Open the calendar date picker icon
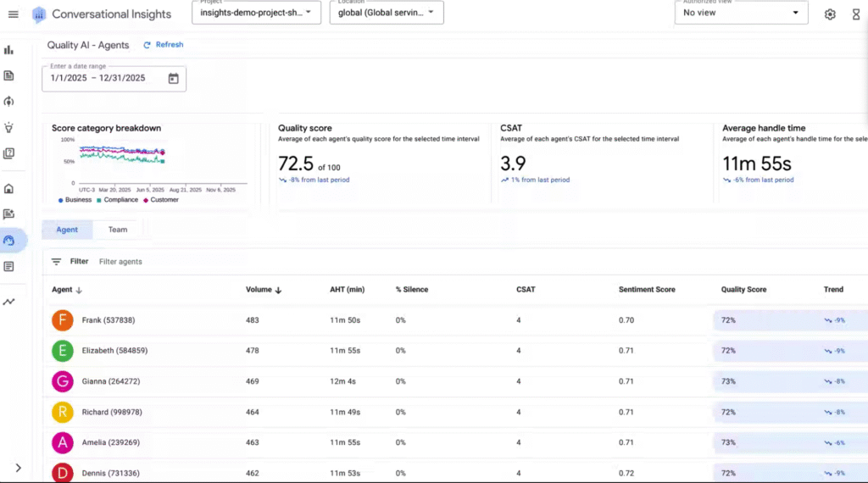Image resolution: width=868 pixels, height=483 pixels. coord(173,79)
